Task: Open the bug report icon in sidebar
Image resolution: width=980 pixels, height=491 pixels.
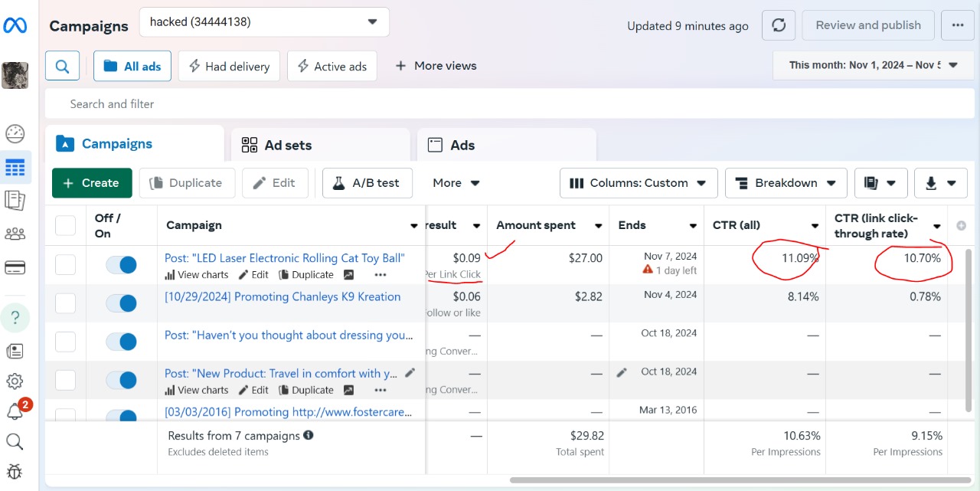Action: 15,471
